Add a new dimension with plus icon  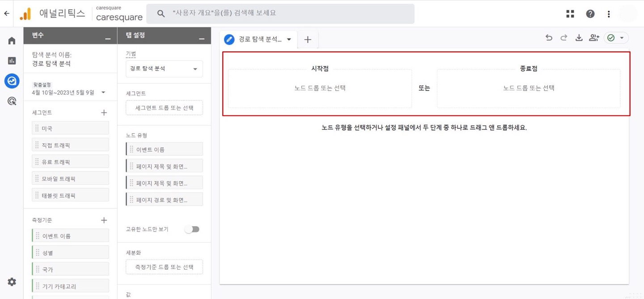tap(104, 220)
